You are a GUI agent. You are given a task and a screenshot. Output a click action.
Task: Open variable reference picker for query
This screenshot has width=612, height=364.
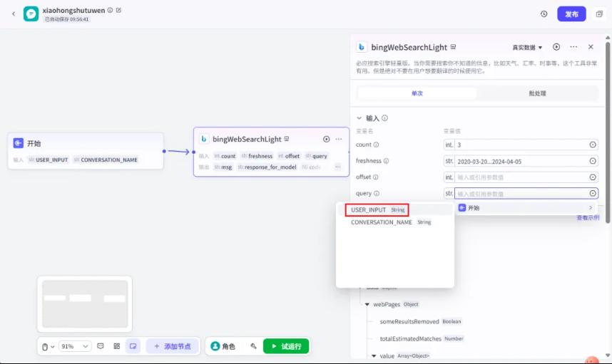click(x=593, y=193)
